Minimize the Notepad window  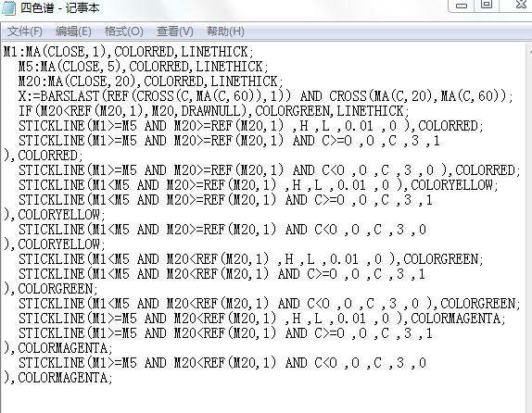point(461,6)
